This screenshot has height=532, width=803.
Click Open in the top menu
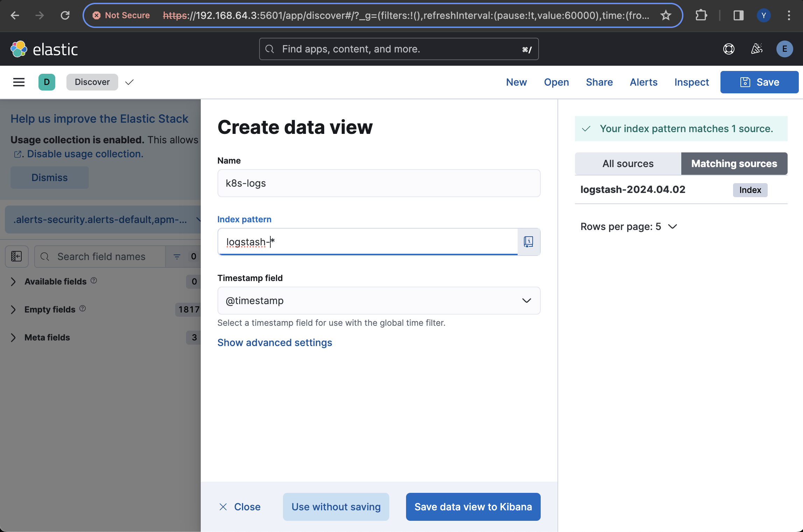(x=556, y=82)
